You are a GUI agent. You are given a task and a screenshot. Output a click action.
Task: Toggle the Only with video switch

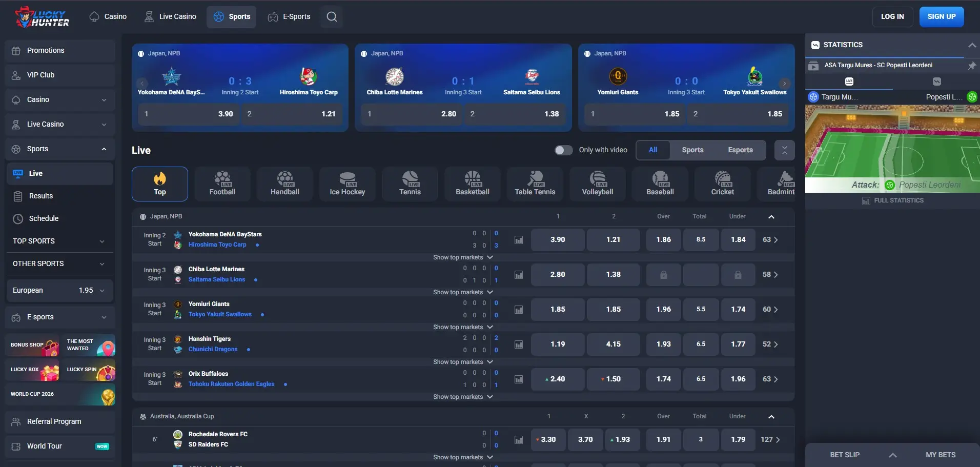563,150
